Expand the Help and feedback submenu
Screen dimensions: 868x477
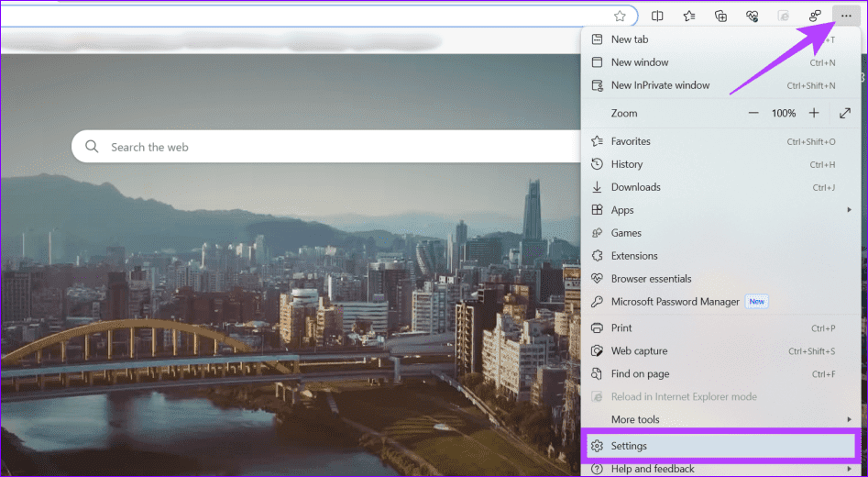click(720, 469)
